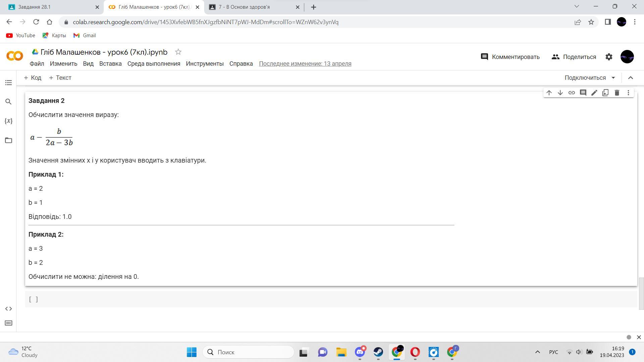Viewport: 644px width, 362px height.
Task: Show the variables inspector panel
Action: pos(8,121)
